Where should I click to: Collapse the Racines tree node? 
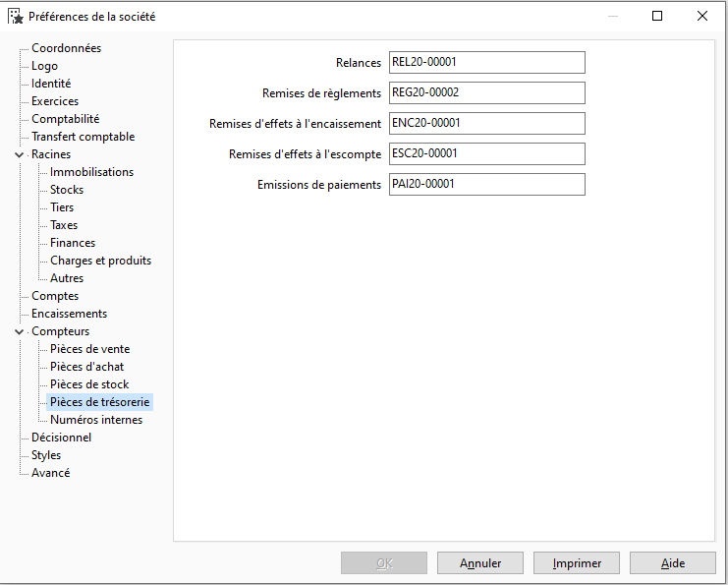[19, 154]
